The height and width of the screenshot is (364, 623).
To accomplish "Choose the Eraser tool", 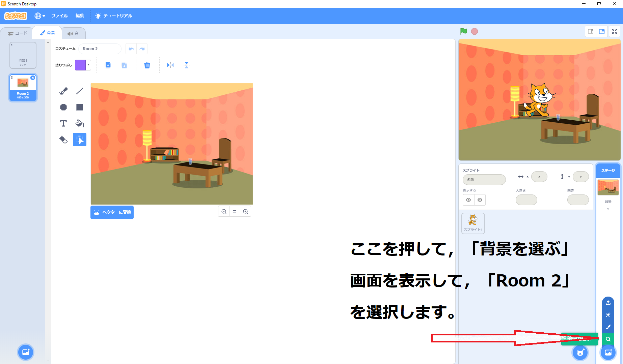I will tap(63, 140).
